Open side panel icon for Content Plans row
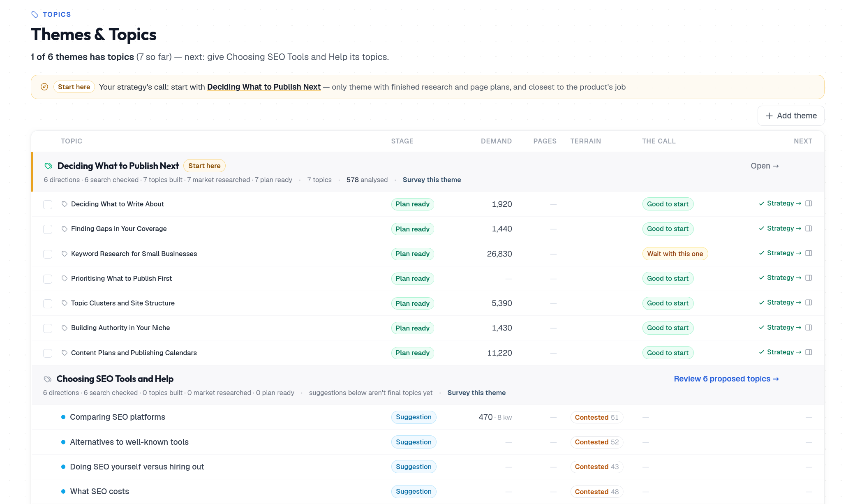855x504 pixels. [x=809, y=352]
